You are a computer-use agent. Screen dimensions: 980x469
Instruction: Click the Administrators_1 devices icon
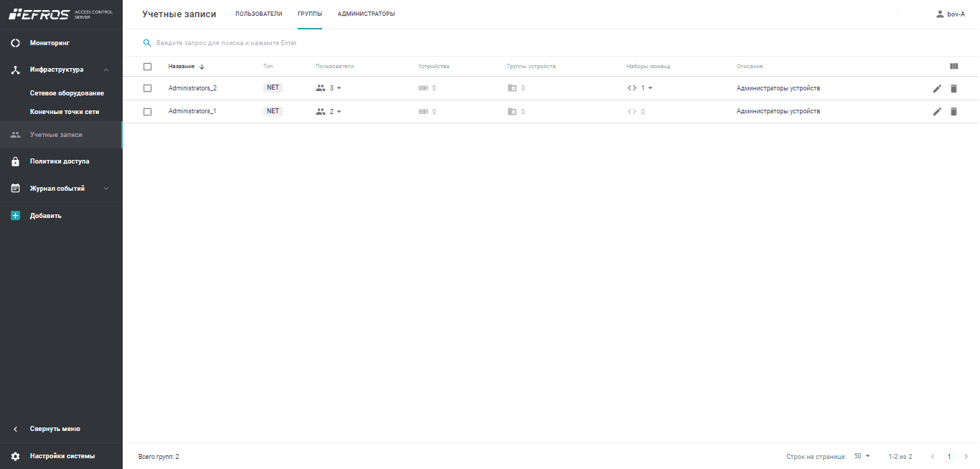pos(423,111)
